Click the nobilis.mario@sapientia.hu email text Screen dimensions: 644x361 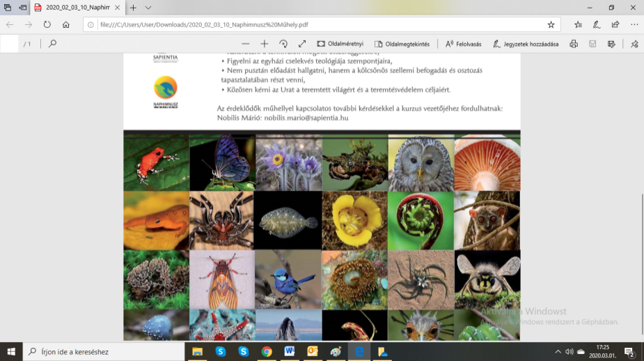coord(306,118)
